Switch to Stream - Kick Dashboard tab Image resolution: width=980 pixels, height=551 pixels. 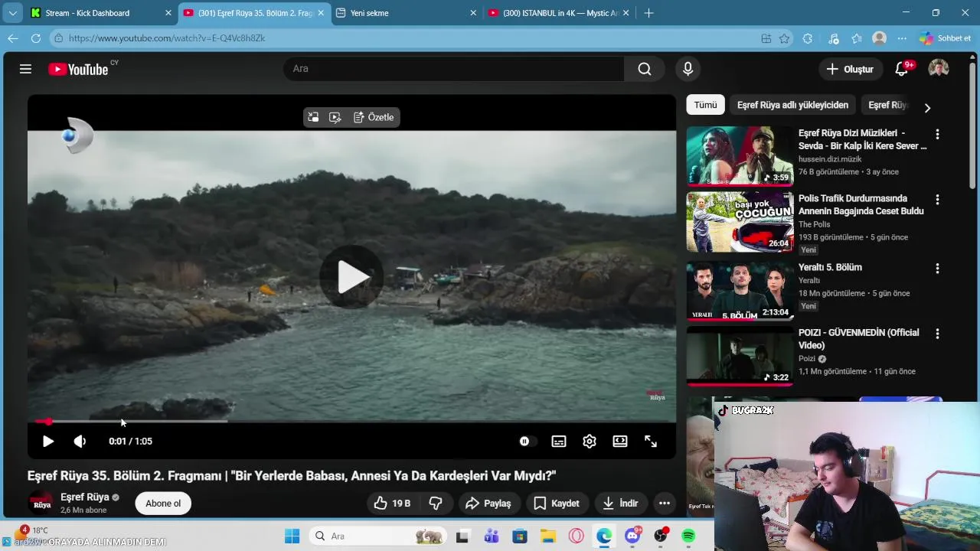(x=100, y=13)
